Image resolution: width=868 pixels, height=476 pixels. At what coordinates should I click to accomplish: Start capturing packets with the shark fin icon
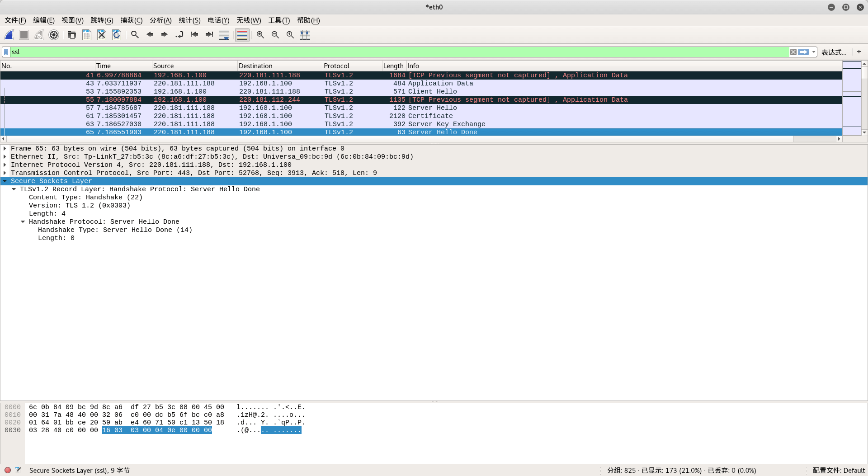(9, 35)
